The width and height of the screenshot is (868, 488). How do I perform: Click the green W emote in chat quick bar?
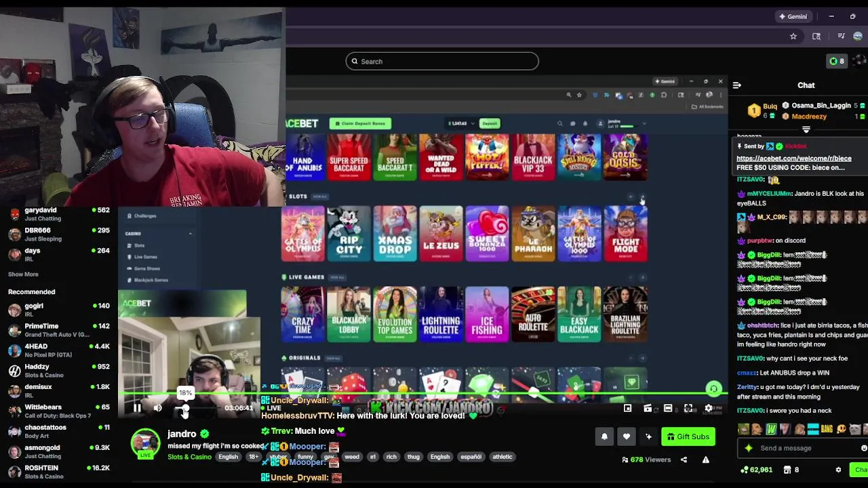[772, 429]
